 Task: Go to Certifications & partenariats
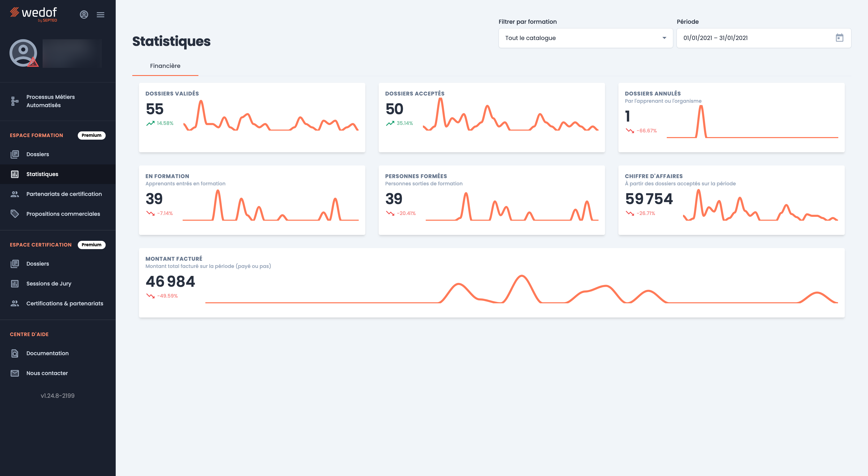[x=65, y=303]
